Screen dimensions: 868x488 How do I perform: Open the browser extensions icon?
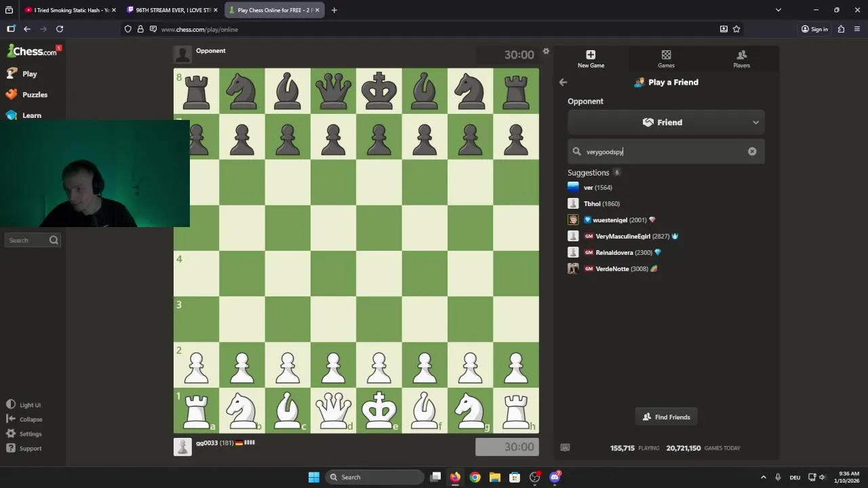(841, 29)
